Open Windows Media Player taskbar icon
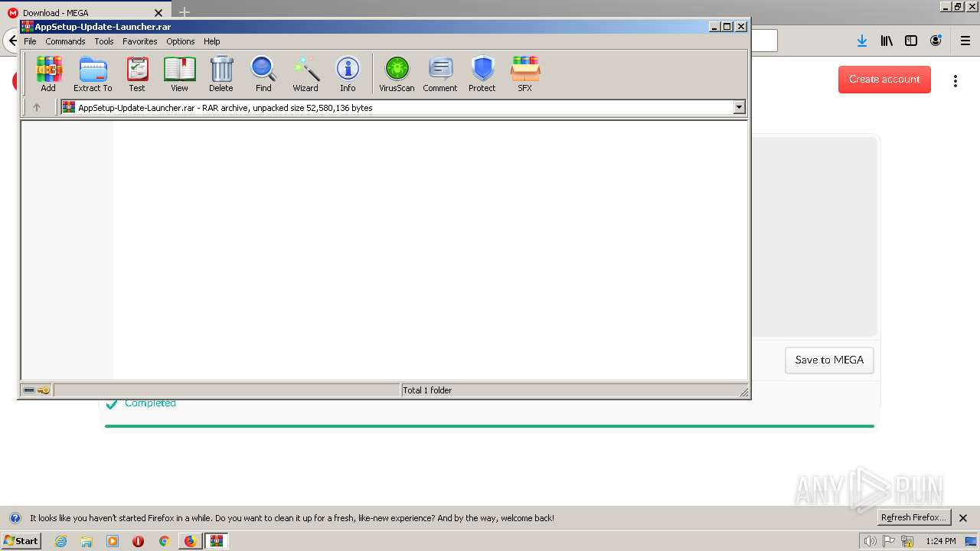The height and width of the screenshot is (551, 980). coord(113,541)
